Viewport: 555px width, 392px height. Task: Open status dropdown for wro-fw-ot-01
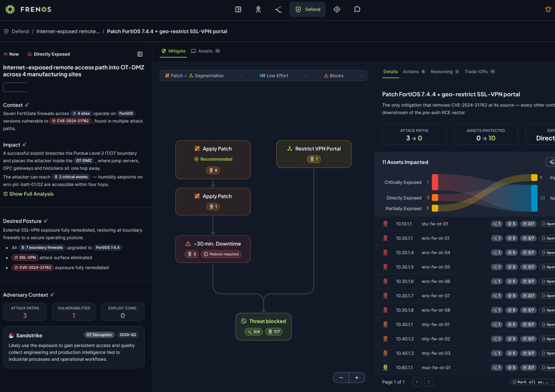tap(547, 238)
